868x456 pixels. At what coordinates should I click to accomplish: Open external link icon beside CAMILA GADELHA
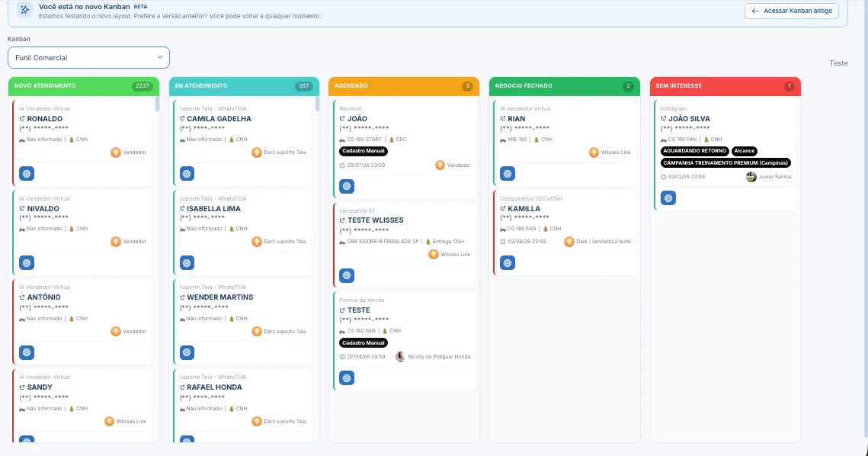point(182,118)
